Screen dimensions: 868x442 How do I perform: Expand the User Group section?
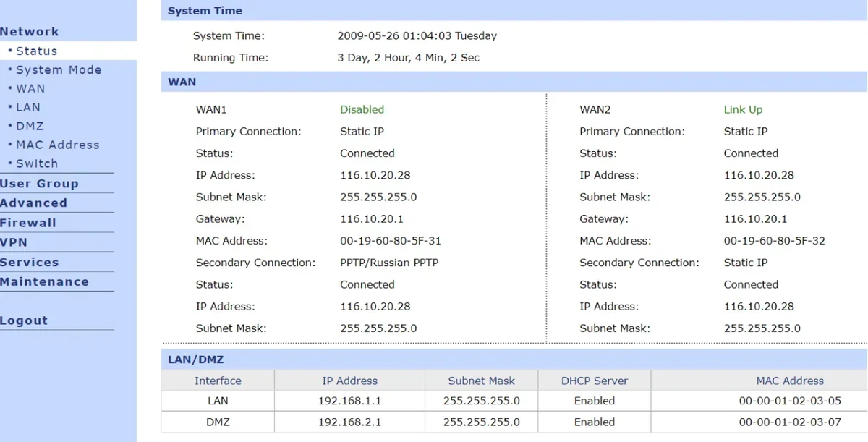(39, 184)
